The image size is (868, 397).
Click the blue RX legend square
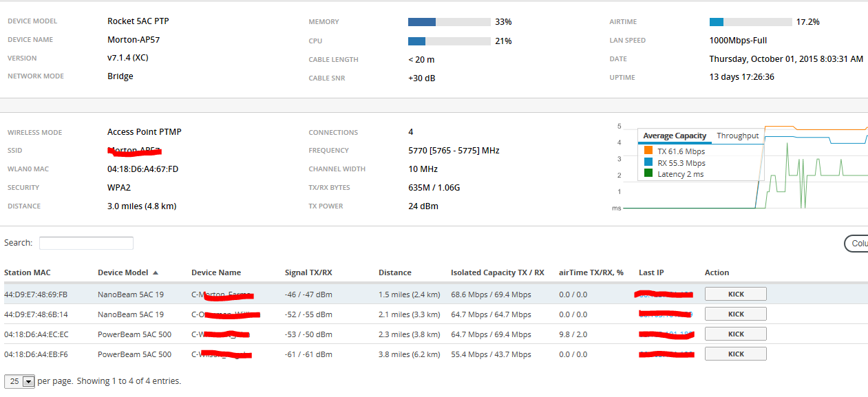tap(648, 162)
